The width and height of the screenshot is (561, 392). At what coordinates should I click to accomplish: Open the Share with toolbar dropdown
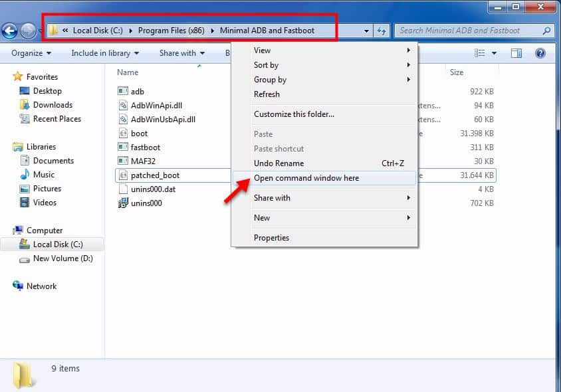(182, 53)
